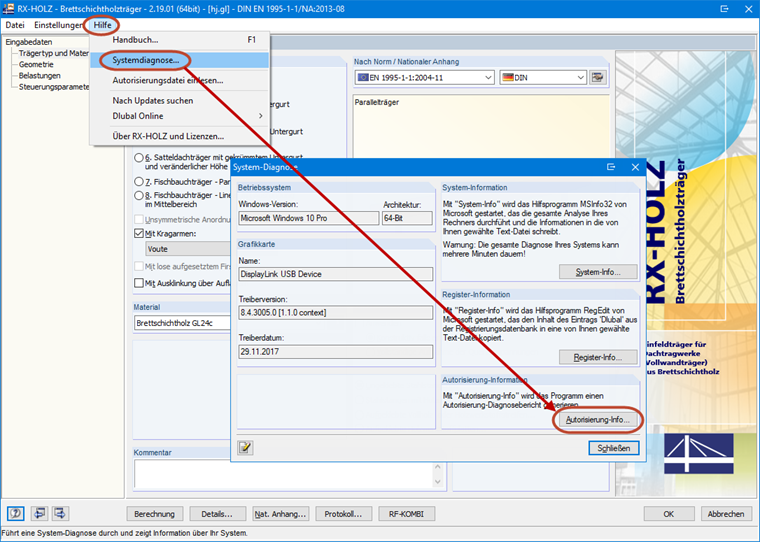The width and height of the screenshot is (760, 542).
Task: Click the Kommentar scrollbar up arrow
Action: 438,466
